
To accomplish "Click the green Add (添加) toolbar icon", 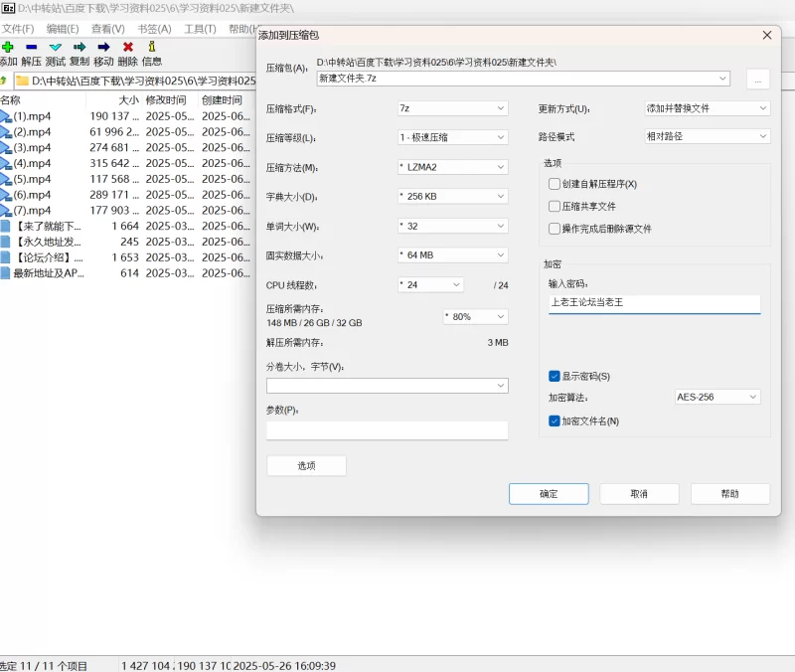I will 8,47.
